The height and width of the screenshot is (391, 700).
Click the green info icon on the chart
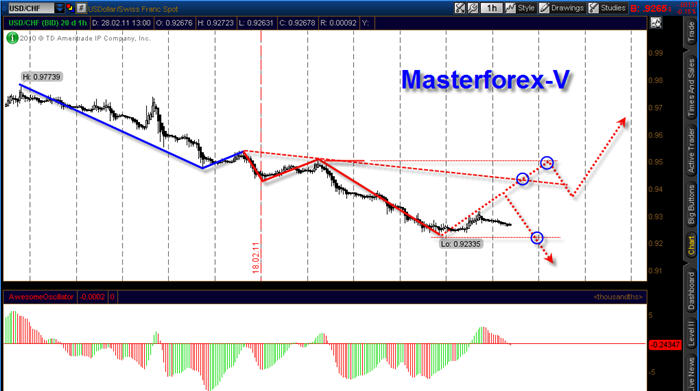coord(12,38)
